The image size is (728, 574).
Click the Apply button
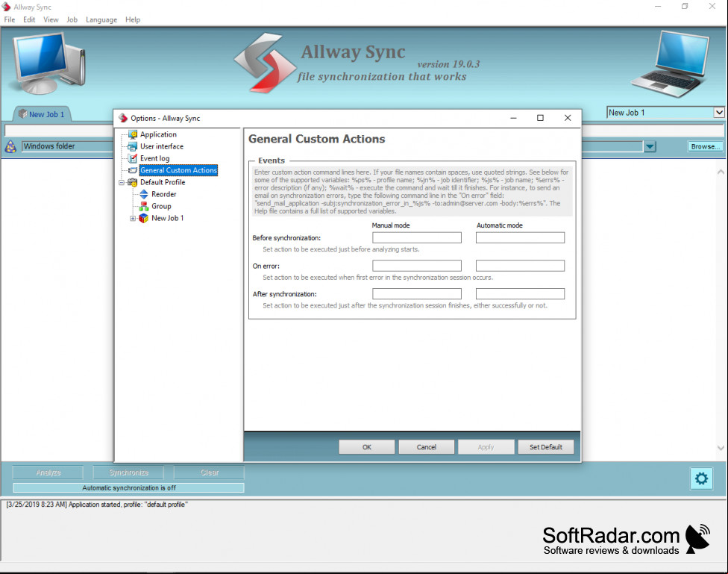click(486, 447)
